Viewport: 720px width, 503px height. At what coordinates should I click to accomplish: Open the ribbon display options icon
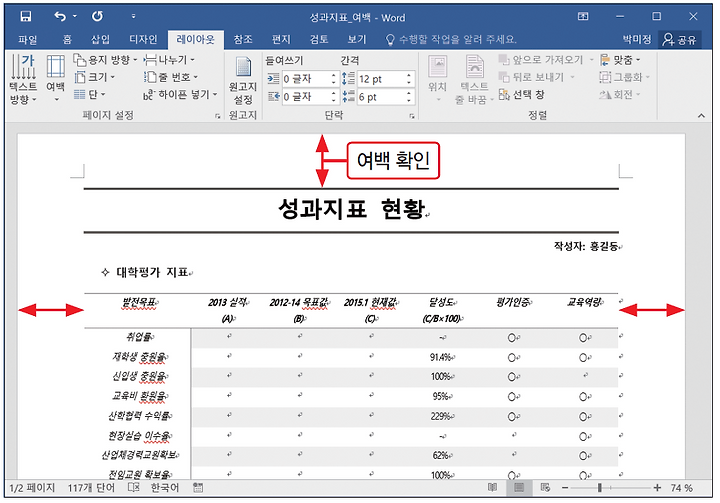[583, 17]
